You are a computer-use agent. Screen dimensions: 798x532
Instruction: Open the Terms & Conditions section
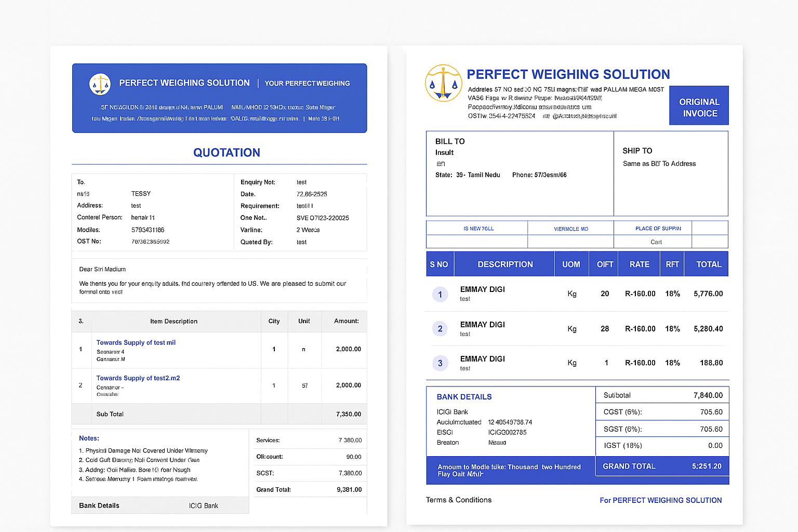459,500
